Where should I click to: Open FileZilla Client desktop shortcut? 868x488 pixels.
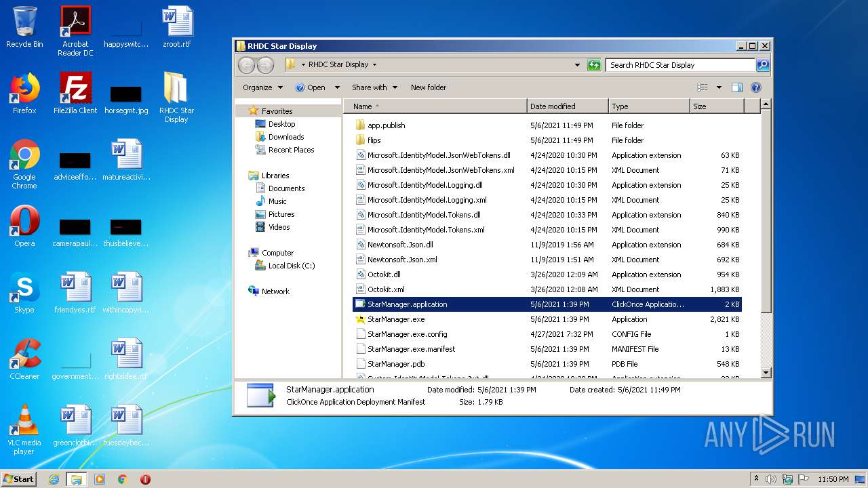pos(75,94)
